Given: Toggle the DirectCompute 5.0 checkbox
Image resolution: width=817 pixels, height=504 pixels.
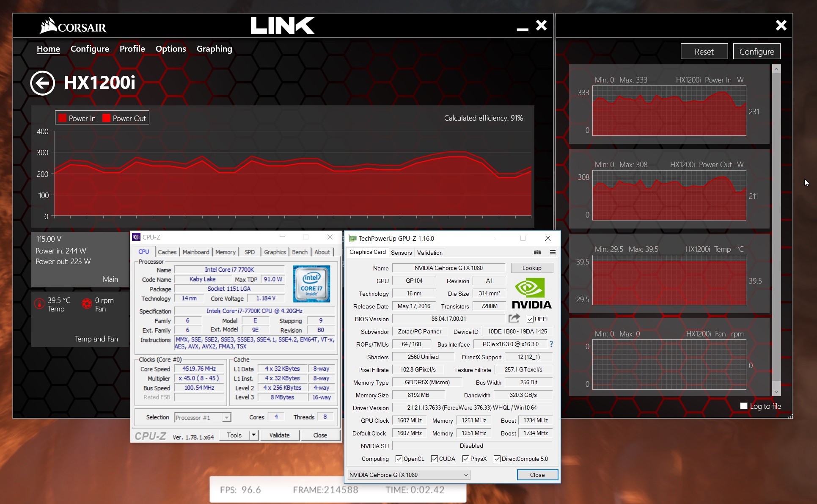Looking at the screenshot, I should tap(497, 459).
